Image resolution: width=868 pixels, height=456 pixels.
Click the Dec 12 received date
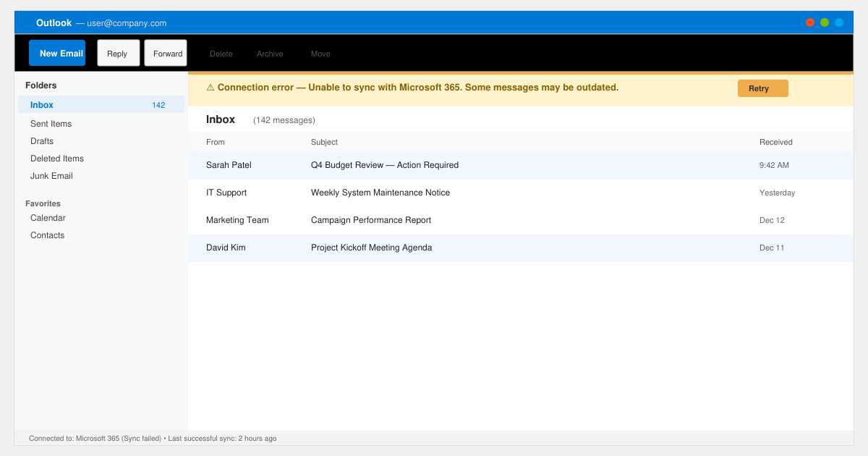click(x=772, y=220)
